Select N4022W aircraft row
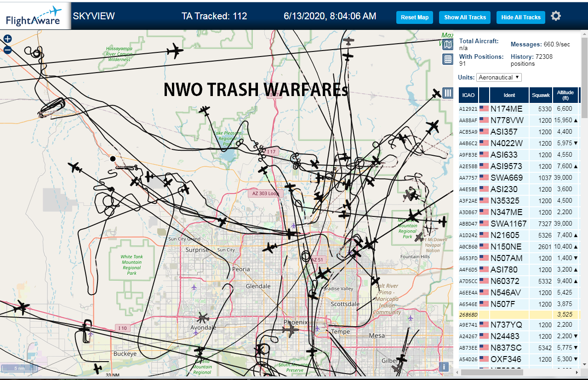The height and width of the screenshot is (380, 588). coord(519,143)
